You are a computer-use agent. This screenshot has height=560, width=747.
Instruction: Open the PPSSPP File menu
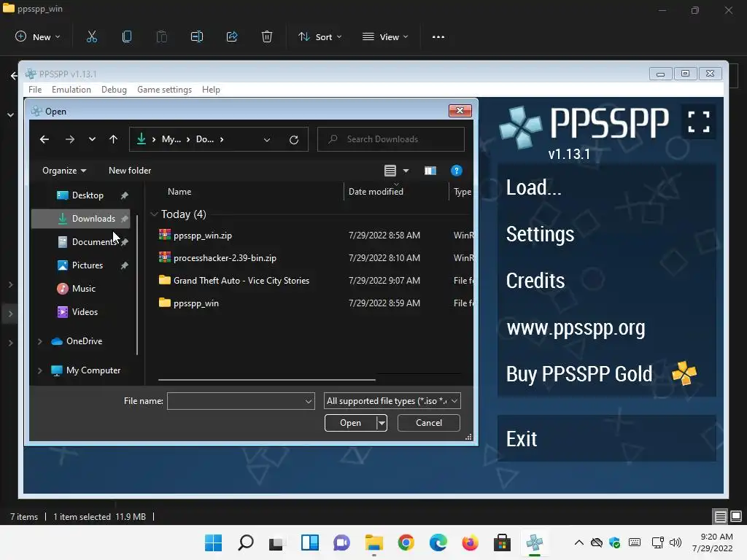coord(35,90)
